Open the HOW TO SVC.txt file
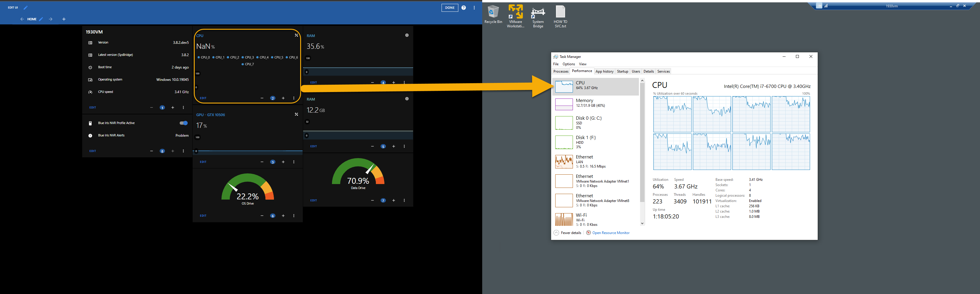 pos(560,11)
